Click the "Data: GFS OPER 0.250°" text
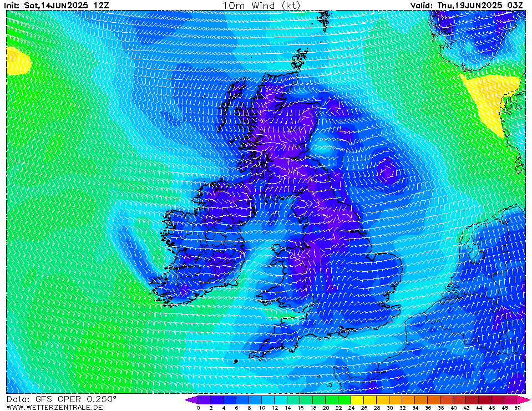The width and height of the screenshot is (532, 411). tap(62, 399)
